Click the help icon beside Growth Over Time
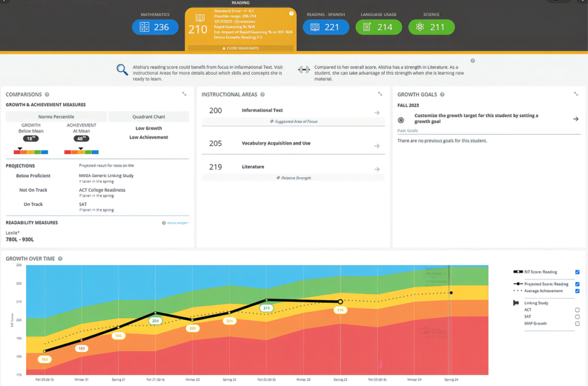Screen dimensions: 588x386 [60, 259]
